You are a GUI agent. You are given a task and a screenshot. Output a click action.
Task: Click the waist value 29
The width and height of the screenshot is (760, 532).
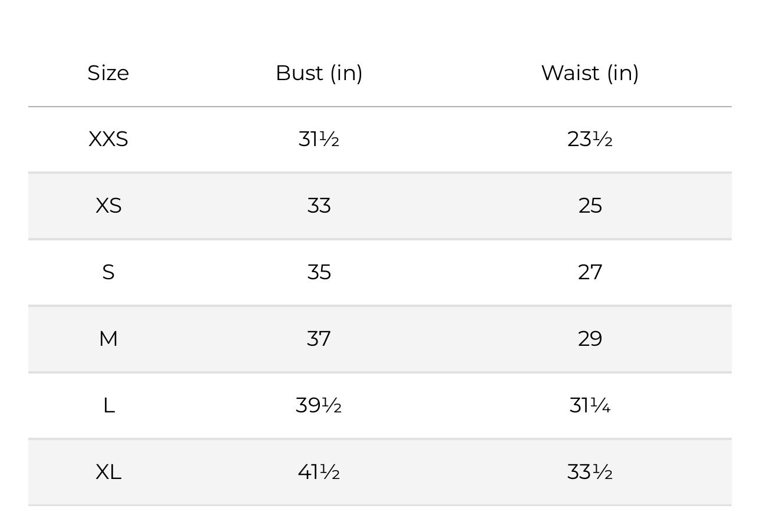click(590, 339)
